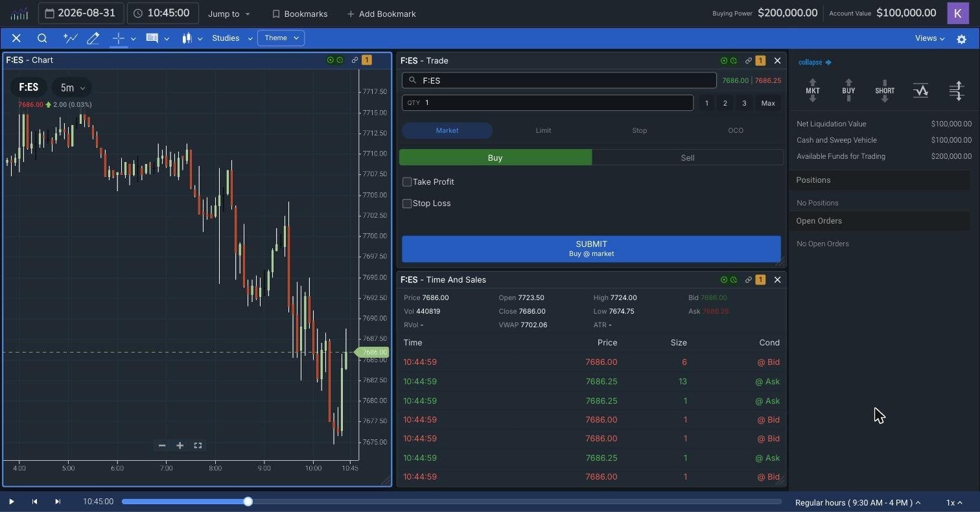Open the Views dropdown
This screenshot has width=980, height=512.
click(929, 38)
